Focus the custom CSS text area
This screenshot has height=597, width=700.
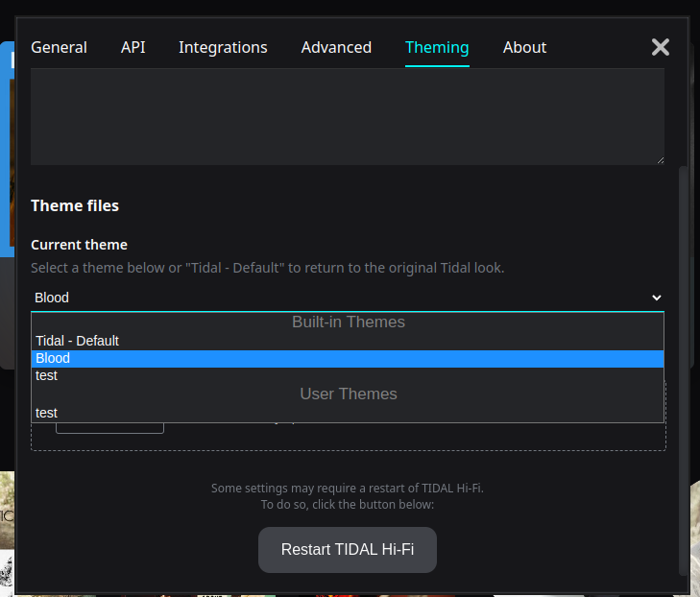pos(346,115)
